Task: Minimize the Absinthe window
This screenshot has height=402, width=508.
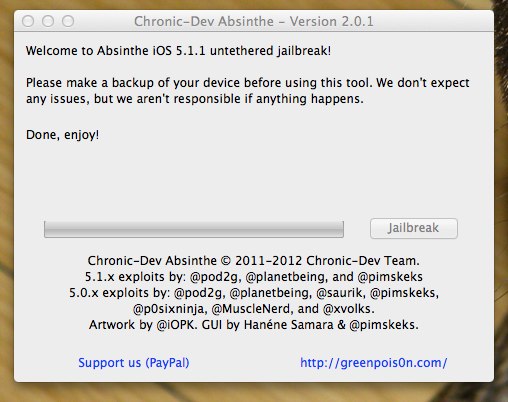Action: click(x=48, y=21)
